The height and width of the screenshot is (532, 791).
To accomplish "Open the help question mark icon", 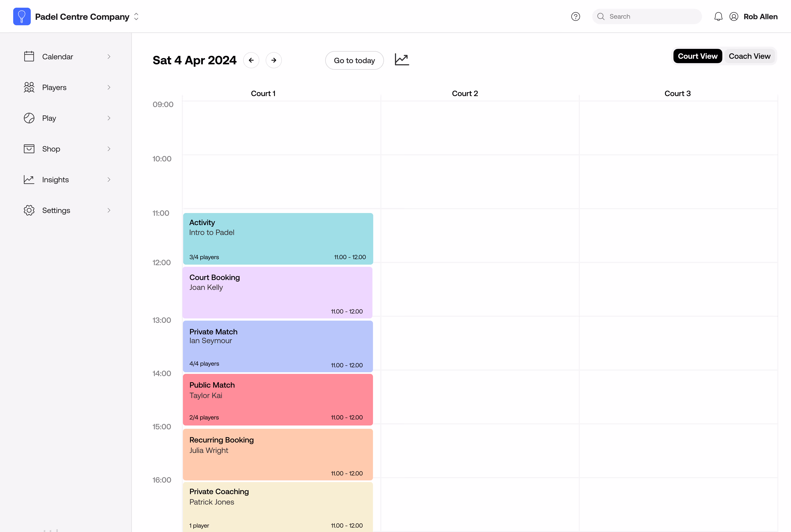I will 575,16.
